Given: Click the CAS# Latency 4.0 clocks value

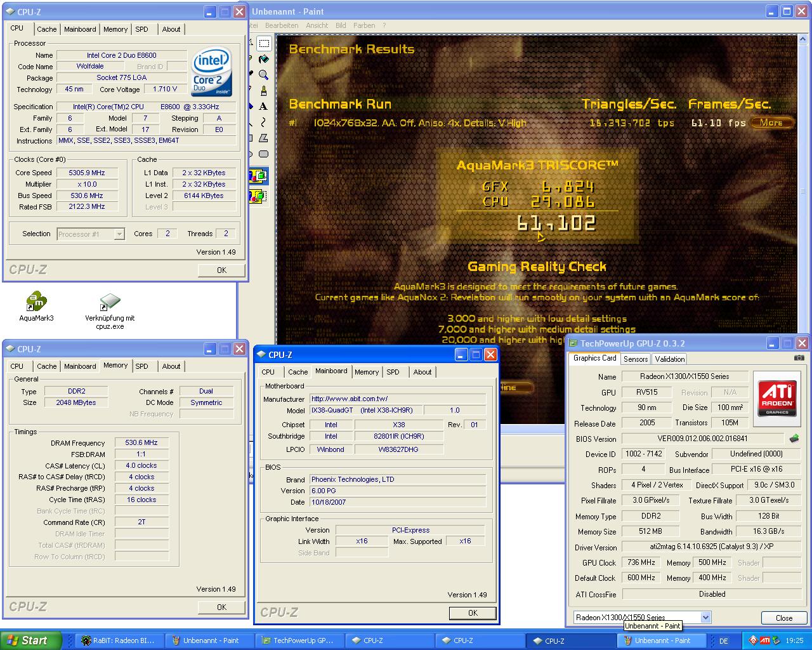Looking at the screenshot, I should 141,465.
